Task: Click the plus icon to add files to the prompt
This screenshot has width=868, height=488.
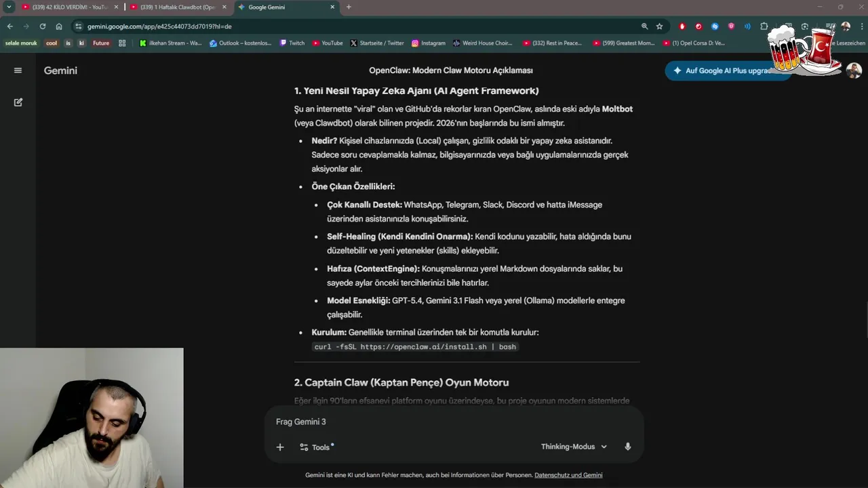Action: point(280,447)
